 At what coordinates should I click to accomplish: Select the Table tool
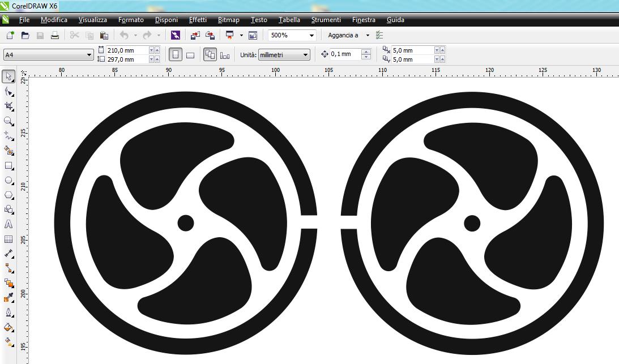[8, 239]
